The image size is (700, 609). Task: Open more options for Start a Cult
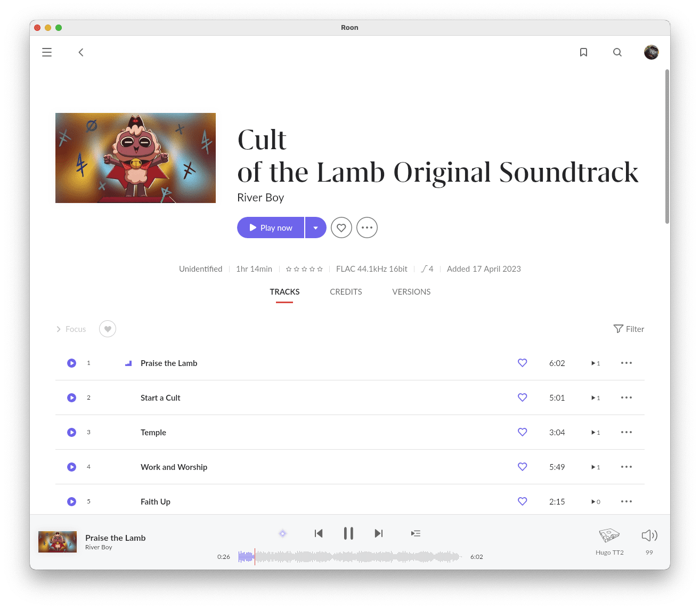click(x=626, y=397)
